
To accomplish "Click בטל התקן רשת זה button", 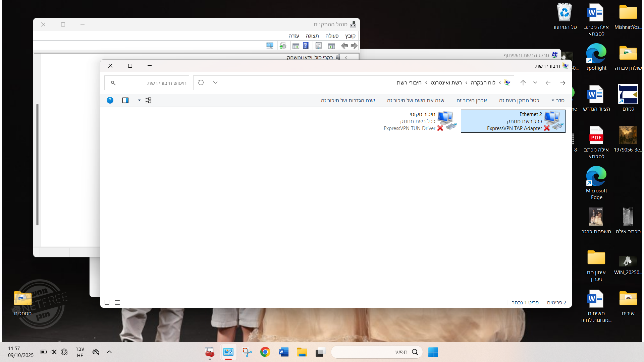I will (519, 100).
